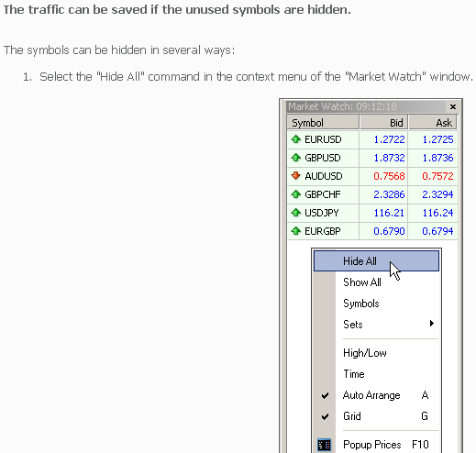Choose Show All from the context menu
Screen dimensions: 476x453
point(377,282)
